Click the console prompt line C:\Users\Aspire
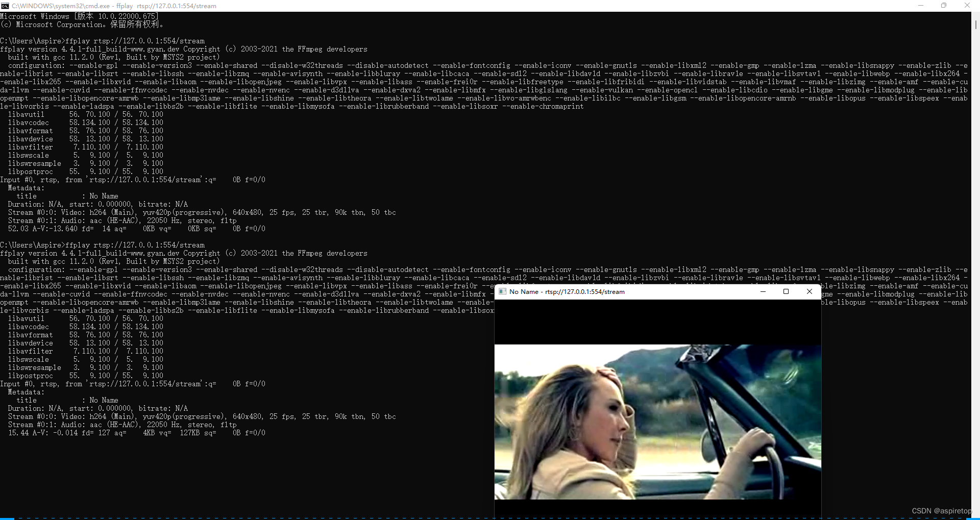The width and height of the screenshot is (980, 520). tap(32, 41)
